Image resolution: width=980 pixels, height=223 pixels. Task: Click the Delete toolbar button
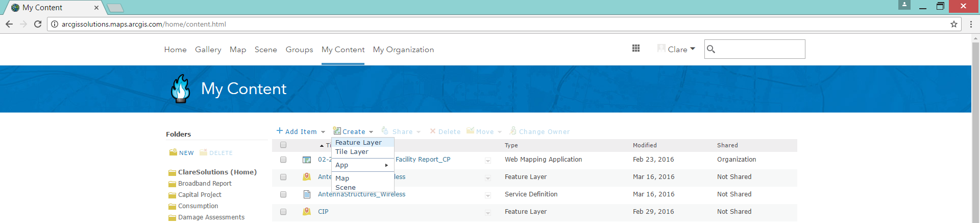(x=445, y=131)
